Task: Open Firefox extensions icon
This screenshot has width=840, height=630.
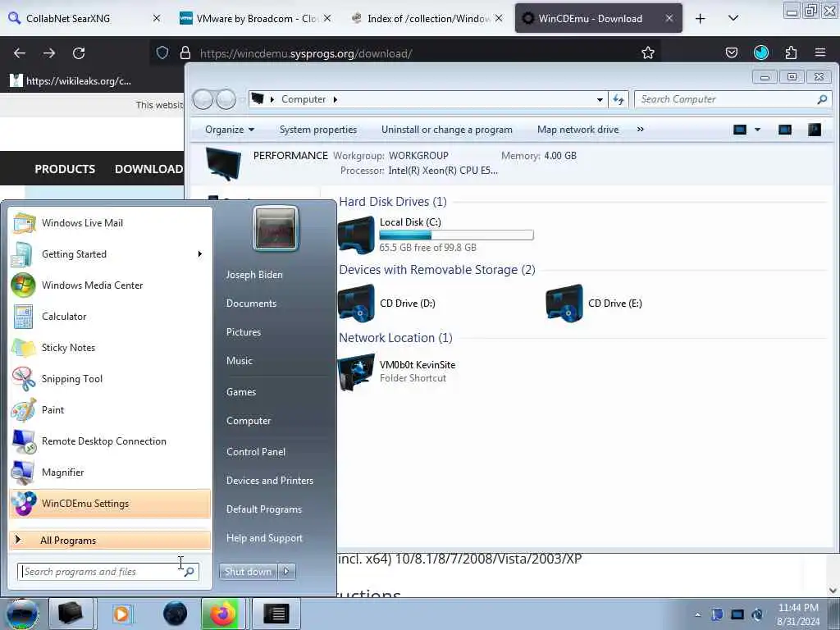Action: [x=791, y=52]
